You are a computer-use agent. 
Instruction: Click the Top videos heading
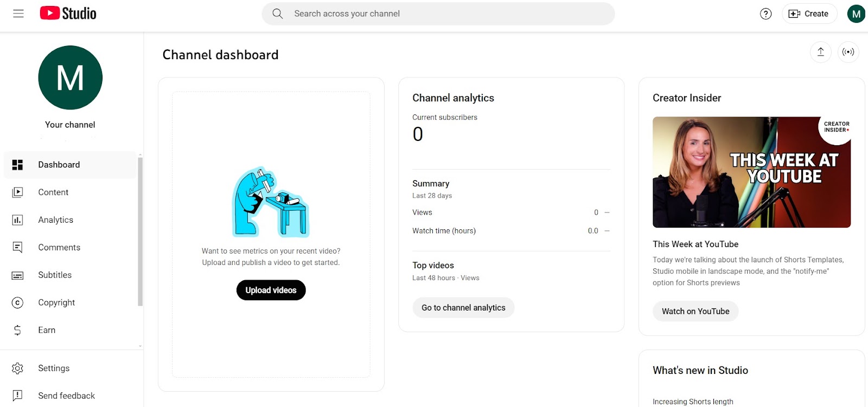tap(433, 266)
